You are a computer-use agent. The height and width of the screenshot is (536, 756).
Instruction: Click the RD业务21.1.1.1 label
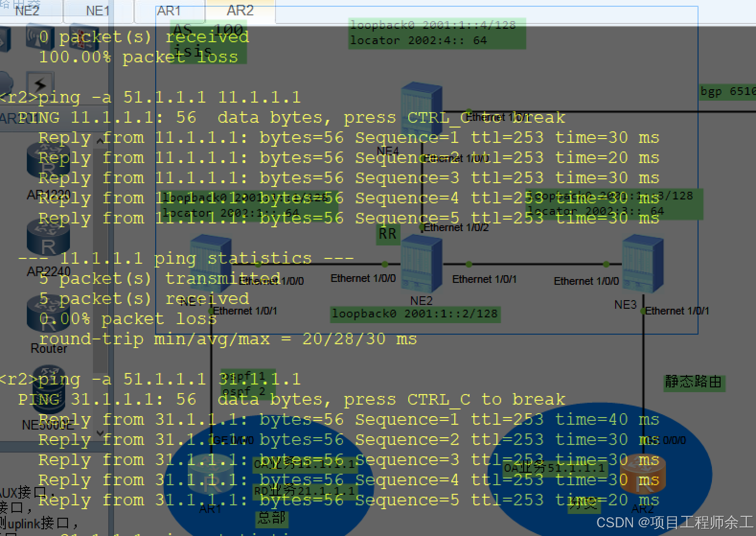[305, 491]
